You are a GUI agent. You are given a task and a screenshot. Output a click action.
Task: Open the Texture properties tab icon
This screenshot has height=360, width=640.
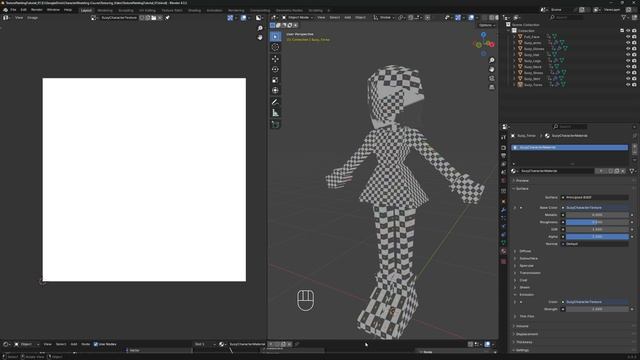click(x=503, y=261)
